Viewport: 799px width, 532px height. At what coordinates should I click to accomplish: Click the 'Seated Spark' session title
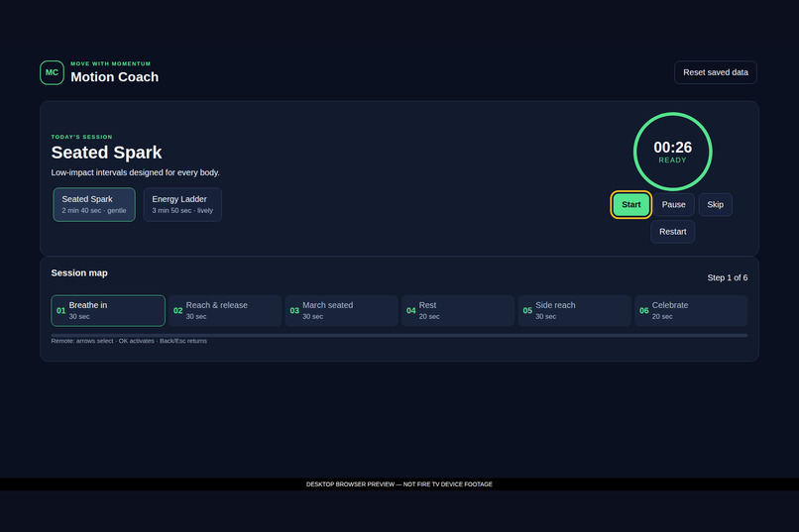point(106,153)
